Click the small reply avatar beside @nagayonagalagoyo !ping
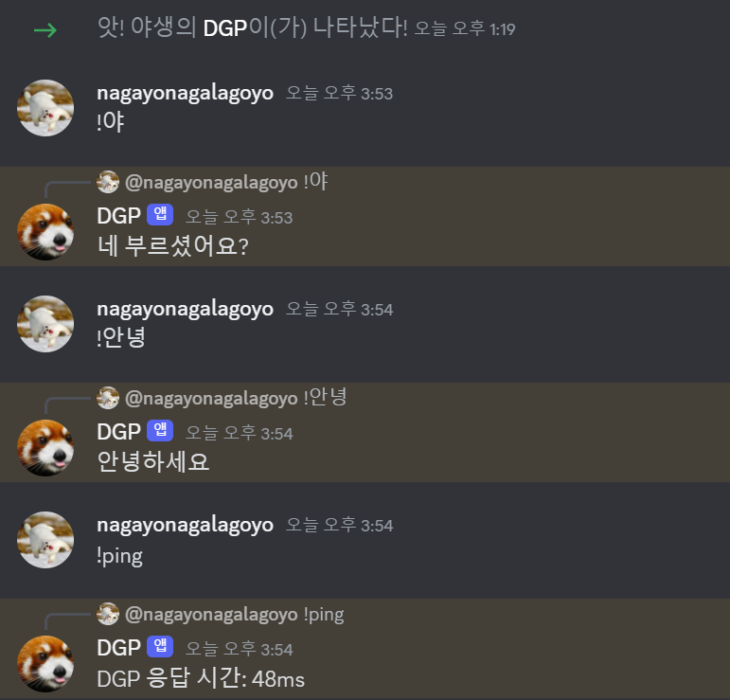The image size is (730, 700). [108, 614]
